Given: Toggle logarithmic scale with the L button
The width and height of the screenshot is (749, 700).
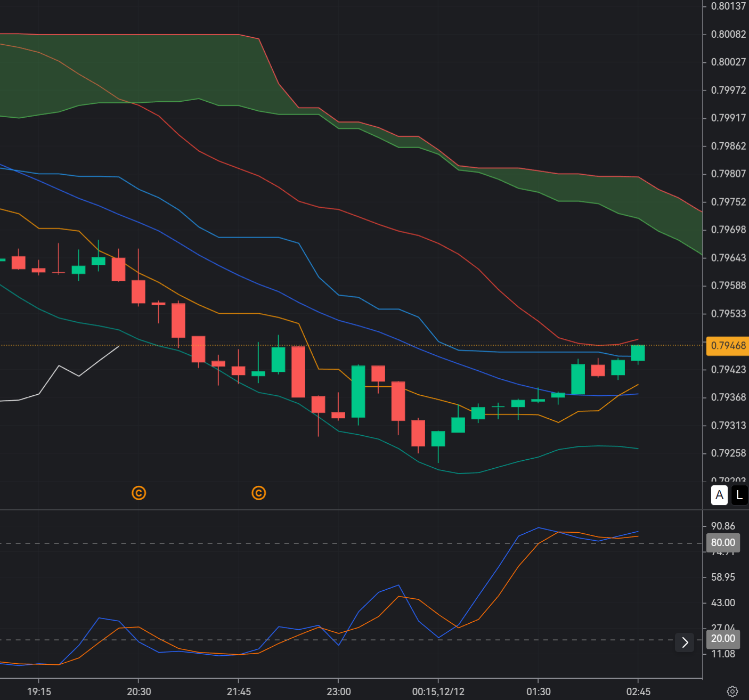Looking at the screenshot, I should point(739,495).
